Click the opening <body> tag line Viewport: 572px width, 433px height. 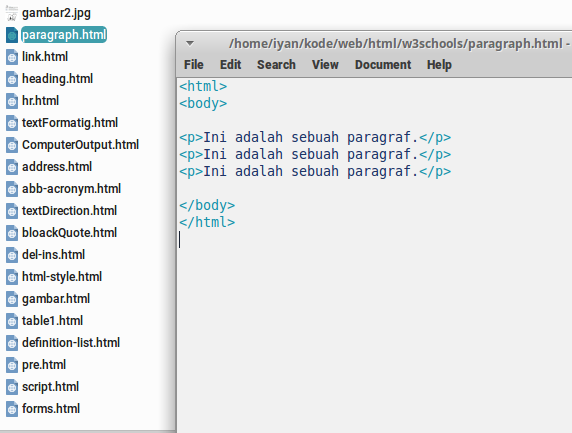coord(203,103)
